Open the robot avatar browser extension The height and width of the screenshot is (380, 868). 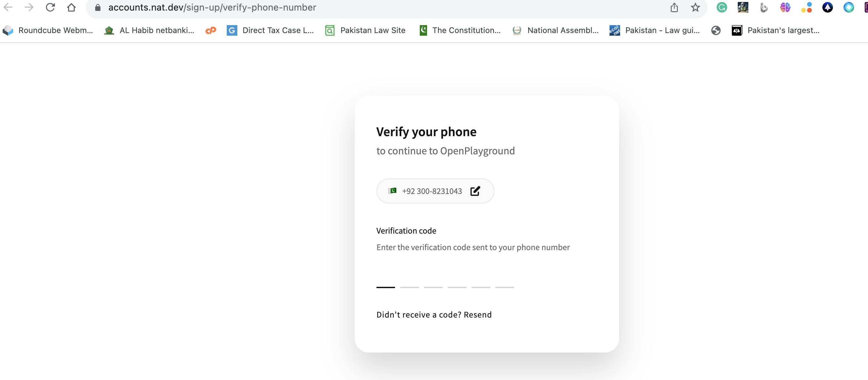(x=743, y=7)
